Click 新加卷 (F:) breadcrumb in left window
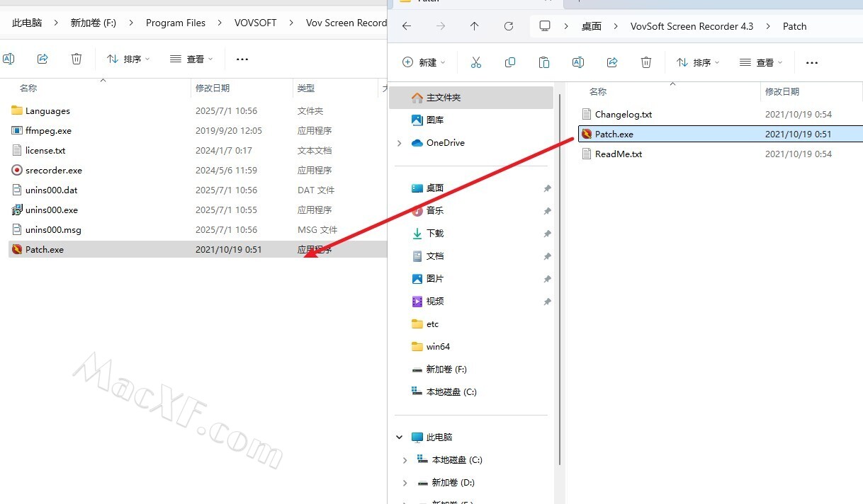The width and height of the screenshot is (863, 504). tap(94, 23)
